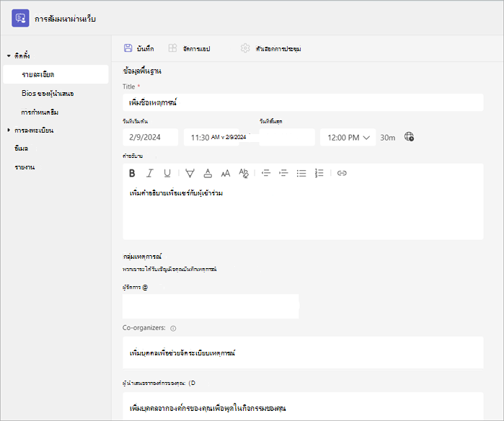
Task: Click the 30m duration text
Action: pos(388,138)
